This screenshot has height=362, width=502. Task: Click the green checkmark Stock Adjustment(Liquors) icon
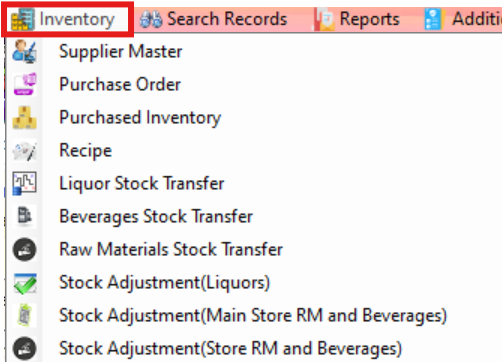point(25,283)
